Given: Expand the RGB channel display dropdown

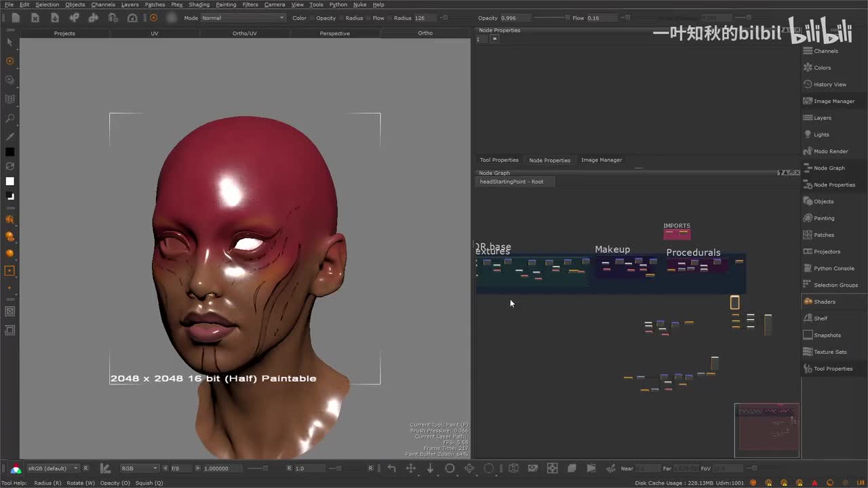Looking at the screenshot, I should pos(140,468).
